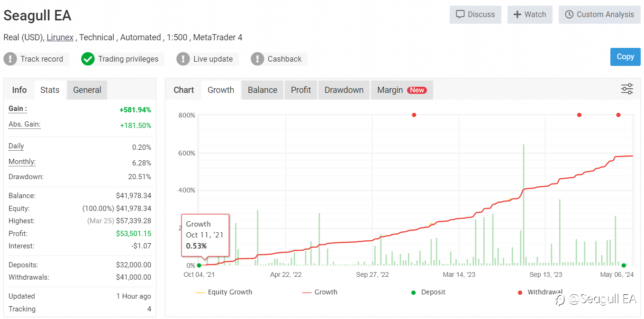Click the Abs. Gain label
Viewport: 644px width, 319px height.
point(25,124)
